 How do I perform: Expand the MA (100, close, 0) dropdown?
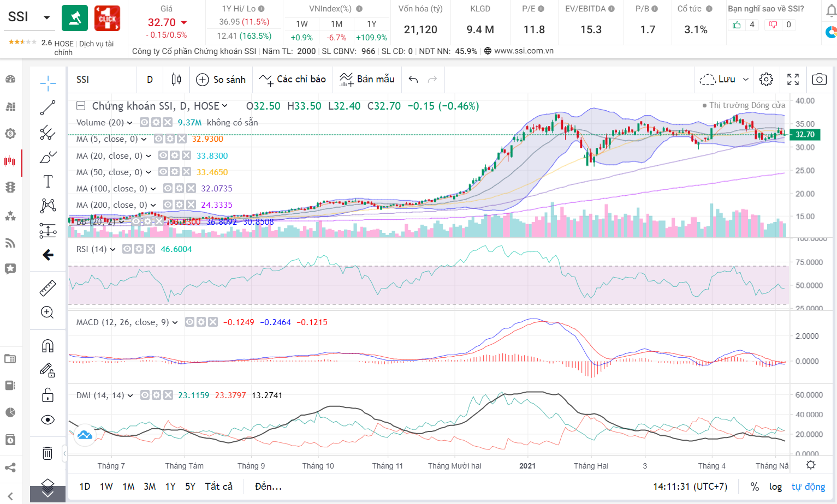(x=153, y=189)
